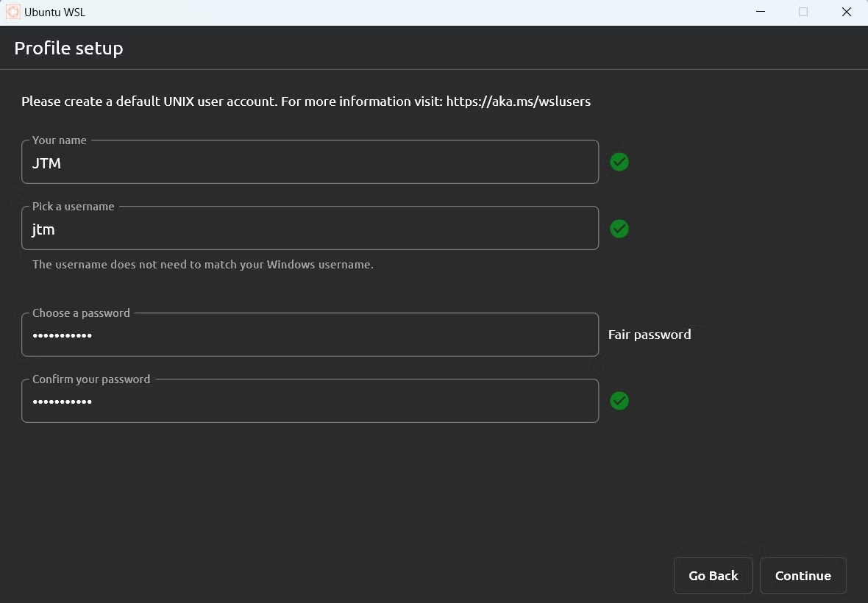The image size is (868, 603).
Task: Click the Go Back button
Action: pyautogui.click(x=713, y=576)
